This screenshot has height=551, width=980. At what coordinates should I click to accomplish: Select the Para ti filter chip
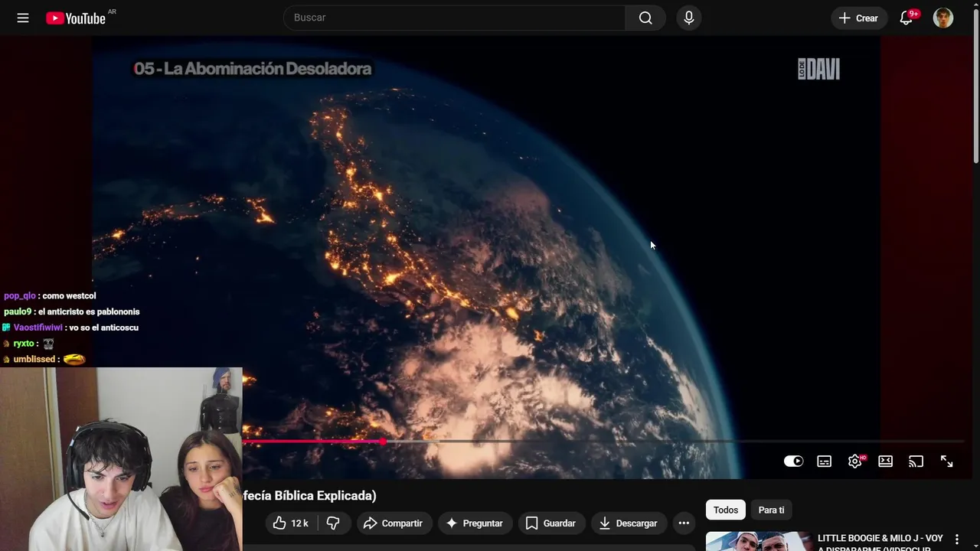point(771,510)
